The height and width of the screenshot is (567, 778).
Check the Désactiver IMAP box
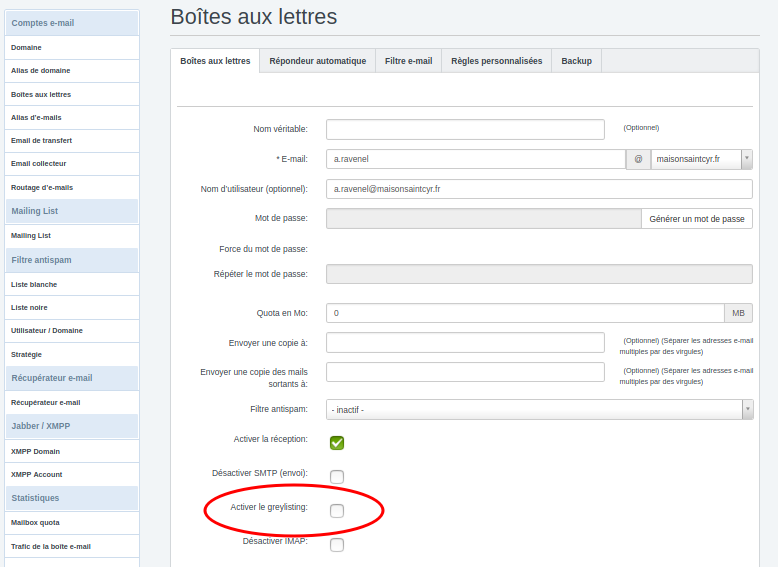[x=337, y=545]
